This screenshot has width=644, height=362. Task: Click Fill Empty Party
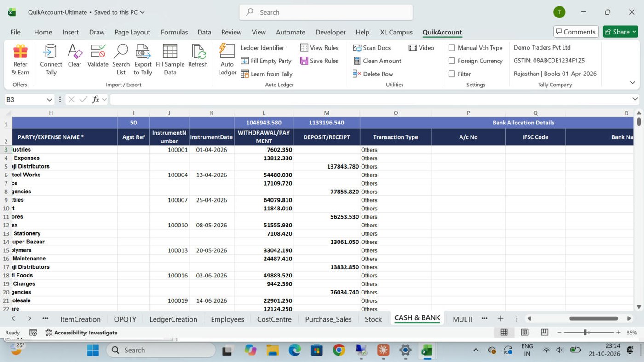pyautogui.click(x=266, y=61)
